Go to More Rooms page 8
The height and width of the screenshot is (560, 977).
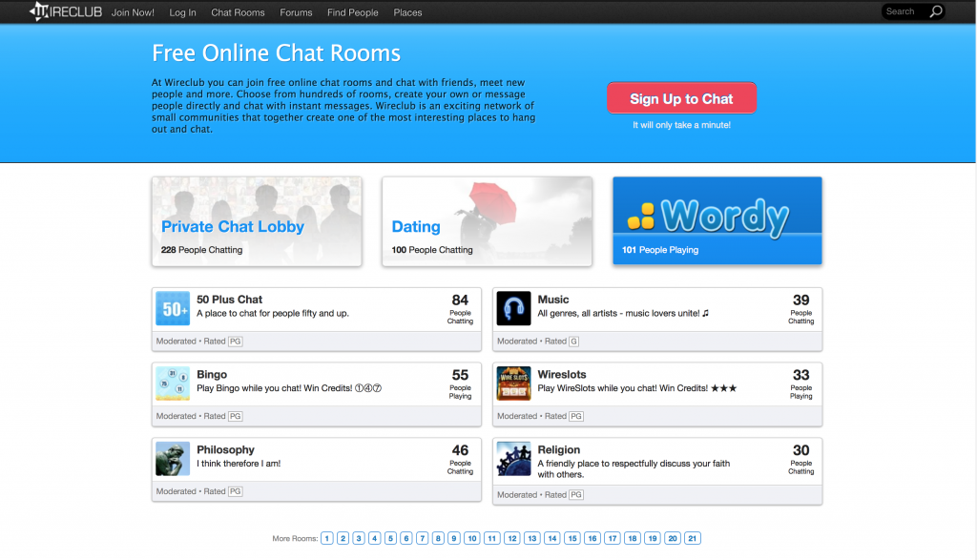(x=438, y=538)
